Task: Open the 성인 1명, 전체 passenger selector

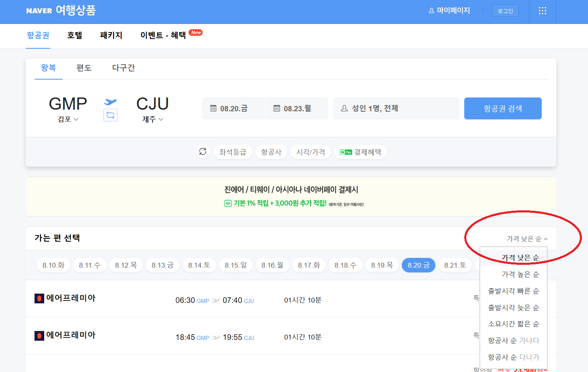Action: [396, 108]
